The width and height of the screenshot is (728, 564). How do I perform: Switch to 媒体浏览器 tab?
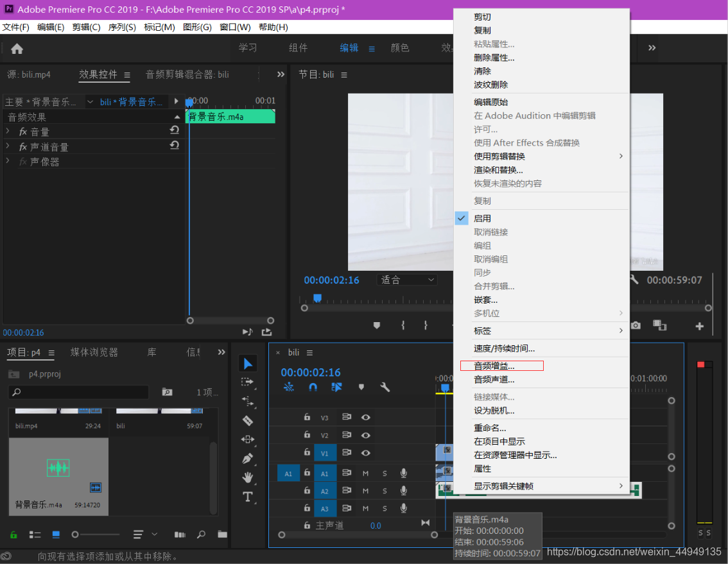coord(94,352)
